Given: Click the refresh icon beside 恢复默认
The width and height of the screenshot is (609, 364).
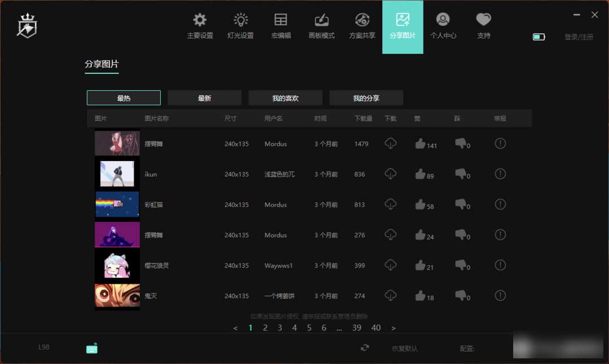Looking at the screenshot, I should [x=365, y=348].
